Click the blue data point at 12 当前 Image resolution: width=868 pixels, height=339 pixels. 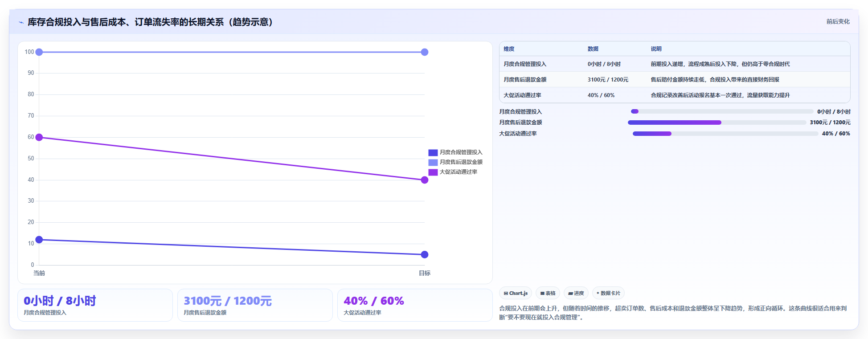[39, 240]
